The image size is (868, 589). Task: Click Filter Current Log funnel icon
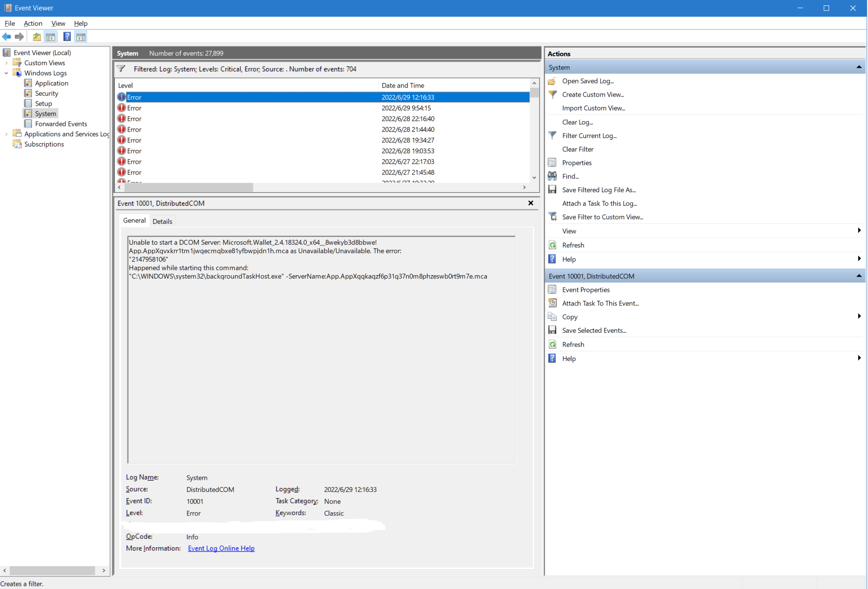tap(552, 135)
